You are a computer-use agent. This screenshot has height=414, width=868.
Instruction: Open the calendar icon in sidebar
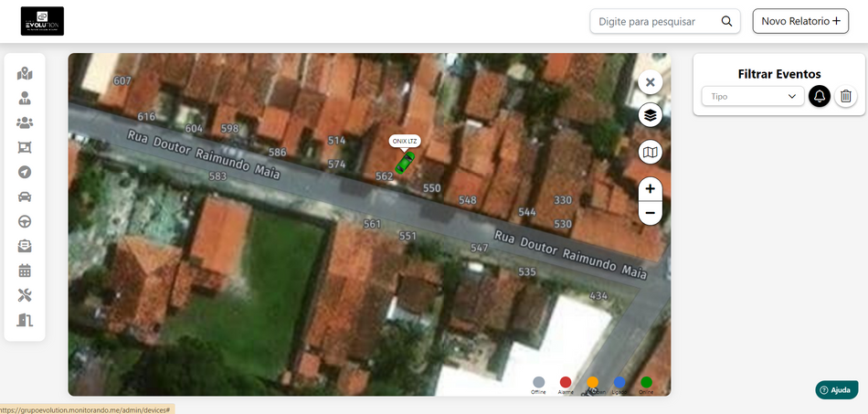pyautogui.click(x=25, y=271)
